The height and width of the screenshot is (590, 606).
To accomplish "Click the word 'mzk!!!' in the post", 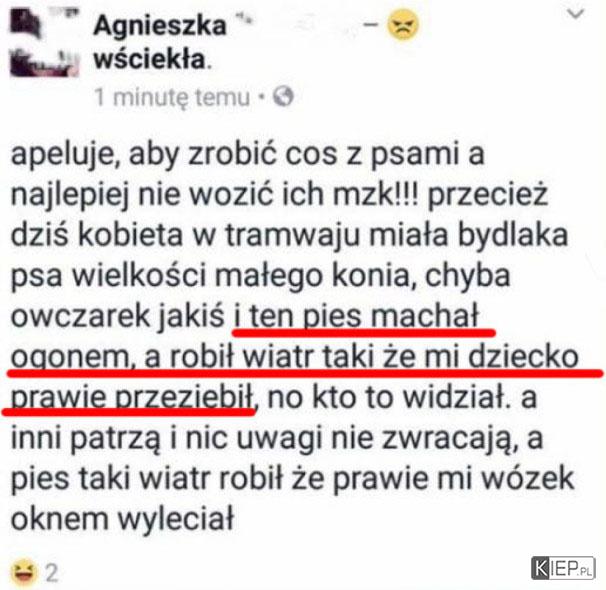I will (x=376, y=195).
